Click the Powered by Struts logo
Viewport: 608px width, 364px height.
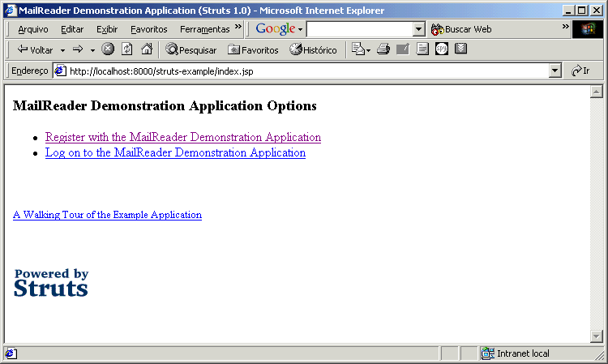51,283
